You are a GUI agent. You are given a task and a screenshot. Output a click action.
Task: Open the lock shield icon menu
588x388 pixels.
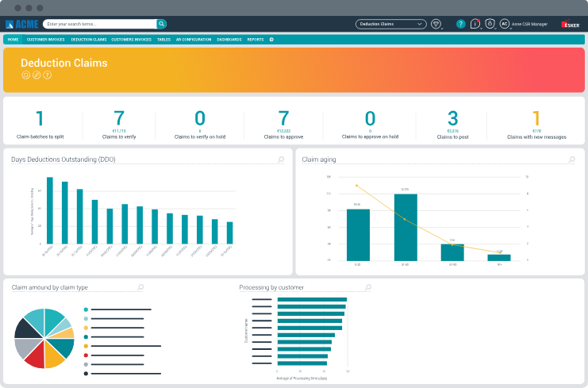(490, 24)
